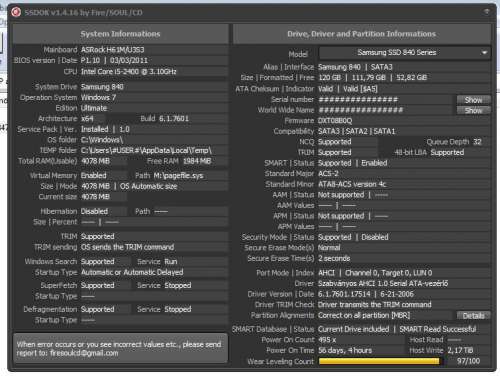
Task: Click the TEMP folder path field
Action: [x=154, y=150]
